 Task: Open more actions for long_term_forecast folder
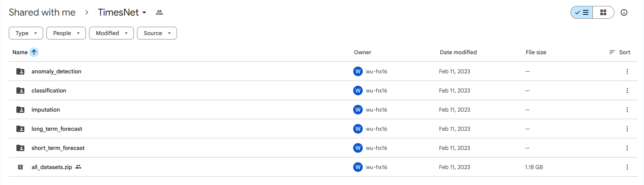coord(627,129)
